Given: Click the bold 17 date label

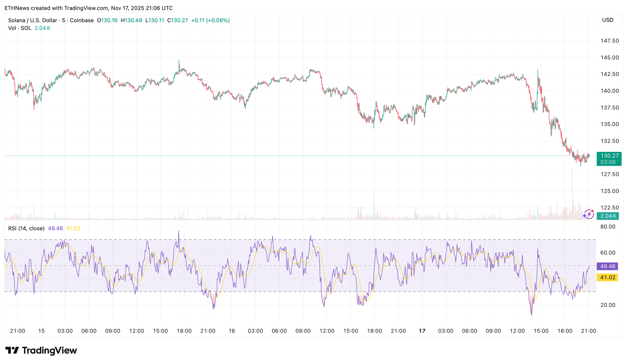Looking at the screenshot, I should (x=422, y=331).
